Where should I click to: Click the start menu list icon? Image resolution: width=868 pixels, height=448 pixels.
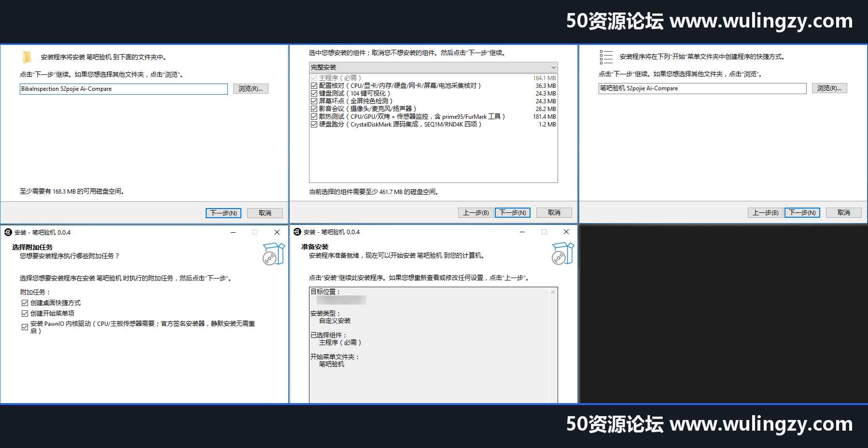coord(606,57)
